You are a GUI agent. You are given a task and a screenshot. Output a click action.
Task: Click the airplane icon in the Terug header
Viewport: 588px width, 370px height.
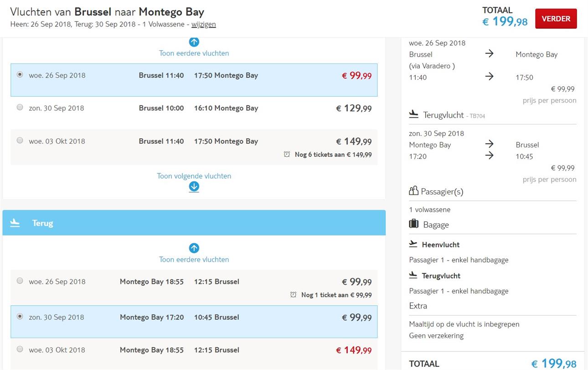[15, 223]
